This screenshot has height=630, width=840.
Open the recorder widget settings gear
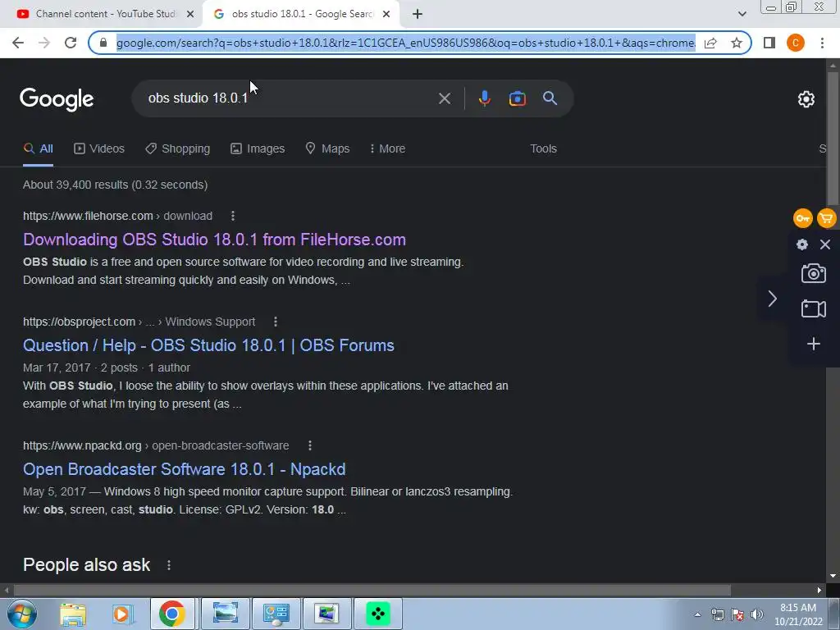tap(802, 244)
